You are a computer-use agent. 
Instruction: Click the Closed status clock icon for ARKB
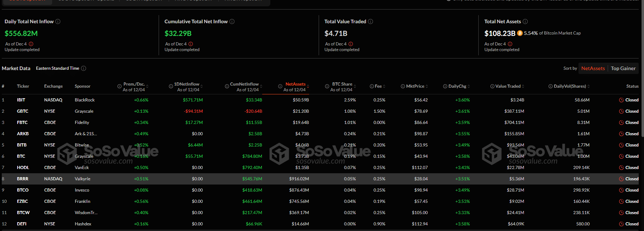pos(621,134)
